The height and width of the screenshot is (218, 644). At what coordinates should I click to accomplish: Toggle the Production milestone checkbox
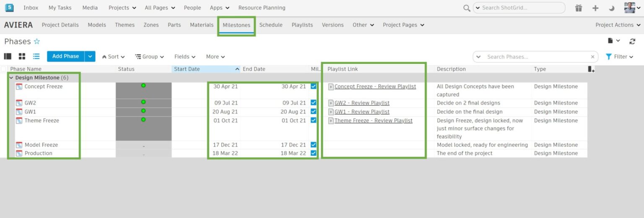tap(313, 153)
